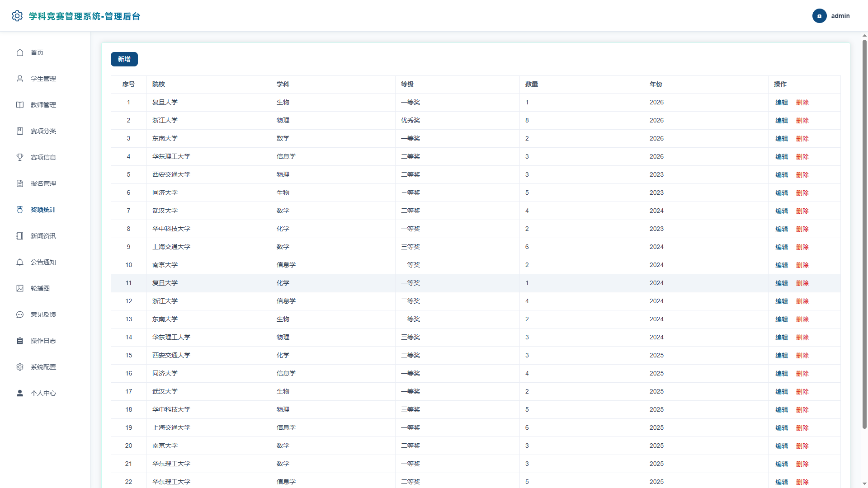The height and width of the screenshot is (488, 868).
Task: Click the home icon for 首页
Action: [20, 52]
